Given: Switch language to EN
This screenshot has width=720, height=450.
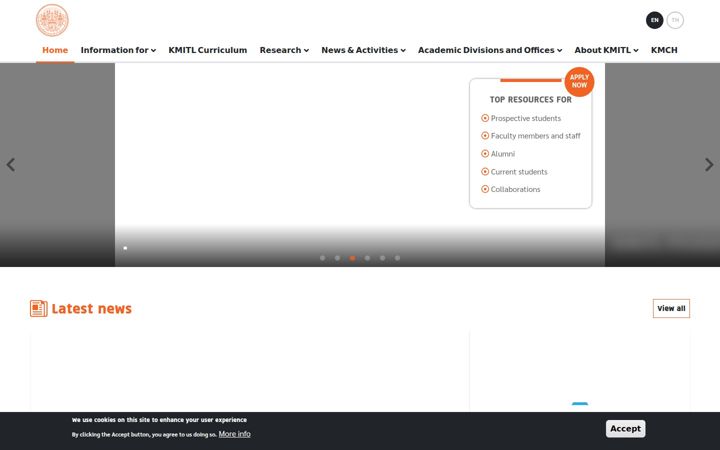Looking at the screenshot, I should coord(654,20).
